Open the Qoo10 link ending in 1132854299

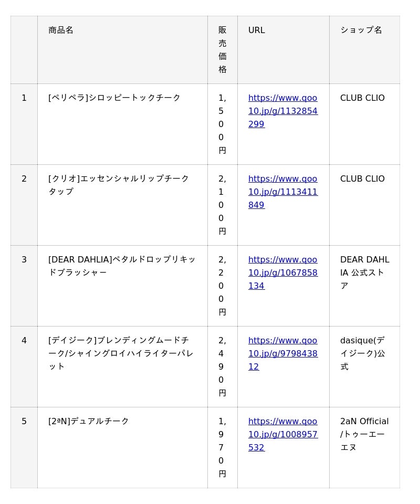pos(282,111)
